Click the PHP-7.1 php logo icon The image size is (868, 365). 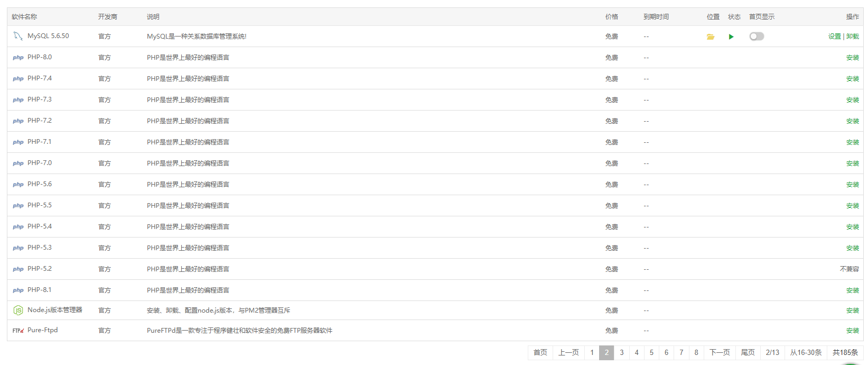[x=18, y=142]
